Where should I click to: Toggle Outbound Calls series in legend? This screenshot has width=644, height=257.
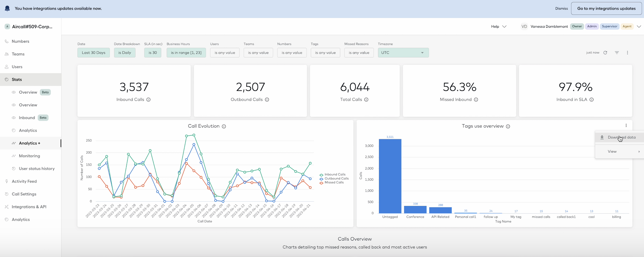point(334,178)
